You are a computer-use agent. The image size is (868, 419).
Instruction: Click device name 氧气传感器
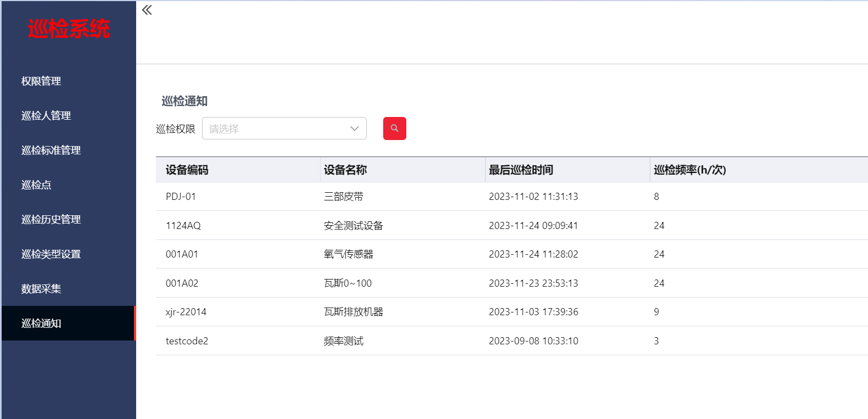pyautogui.click(x=349, y=254)
